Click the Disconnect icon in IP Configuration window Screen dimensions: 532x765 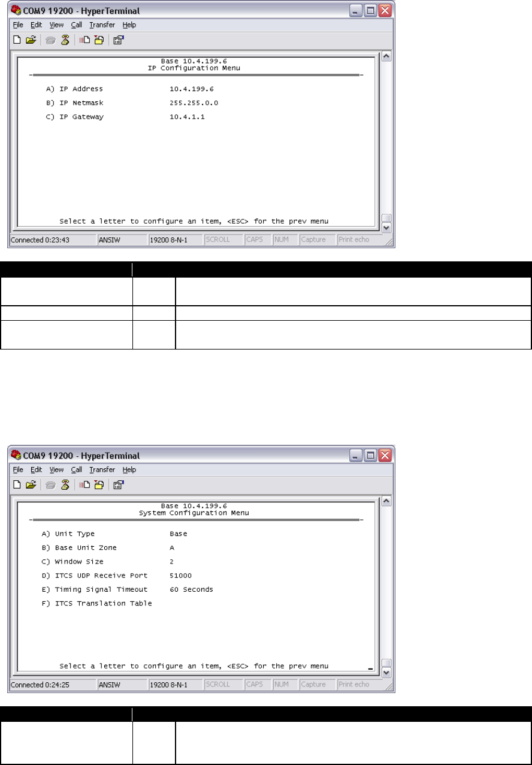coord(64,40)
